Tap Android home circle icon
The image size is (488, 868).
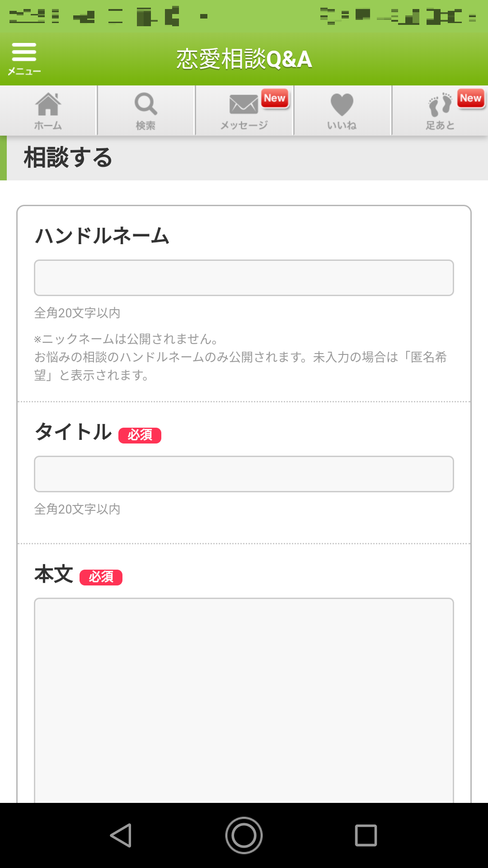pos(244,835)
